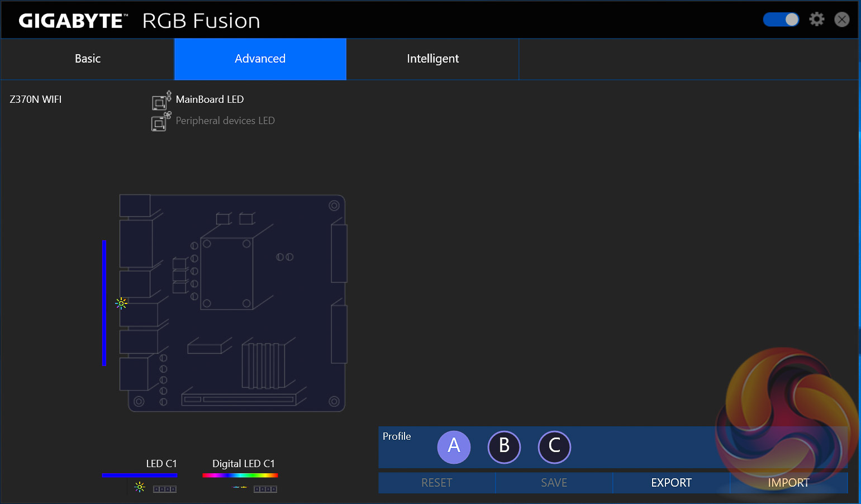
Task: Click the RESET button
Action: click(437, 483)
